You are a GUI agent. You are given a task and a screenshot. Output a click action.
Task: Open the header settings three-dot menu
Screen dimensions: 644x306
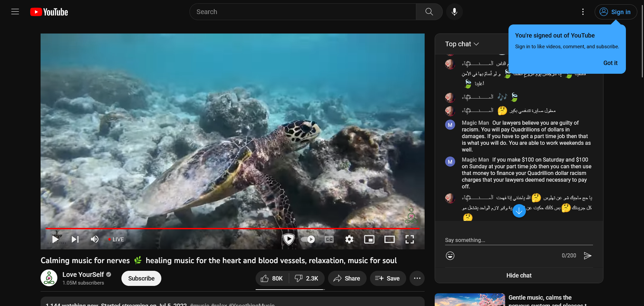tap(583, 12)
